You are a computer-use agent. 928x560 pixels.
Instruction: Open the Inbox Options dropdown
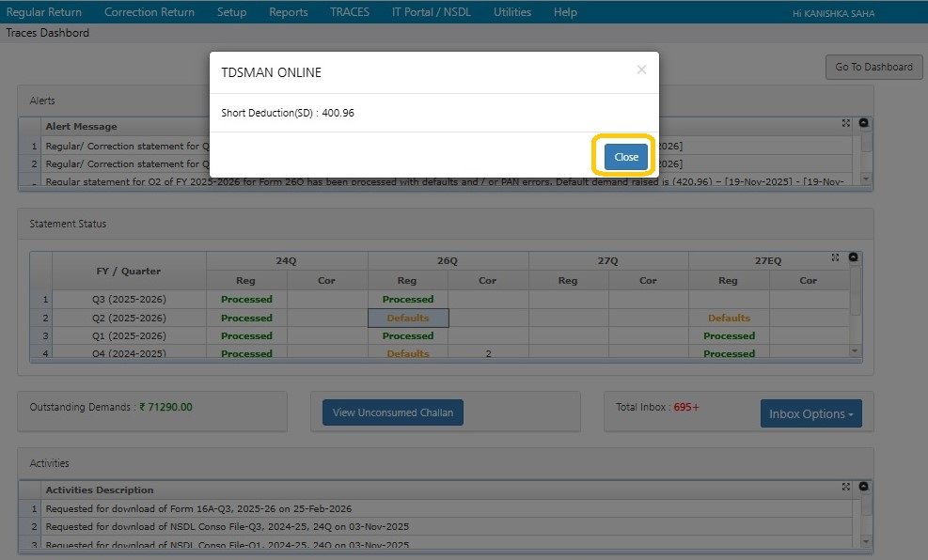[810, 412]
